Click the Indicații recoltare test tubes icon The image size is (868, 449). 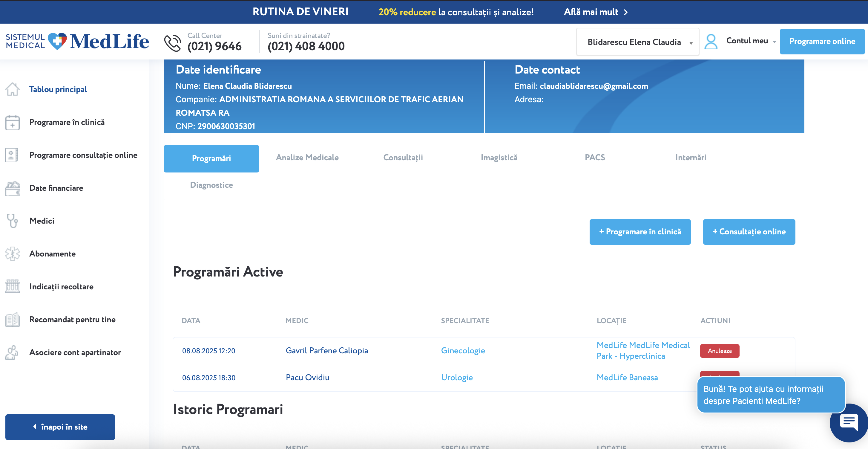pos(13,286)
